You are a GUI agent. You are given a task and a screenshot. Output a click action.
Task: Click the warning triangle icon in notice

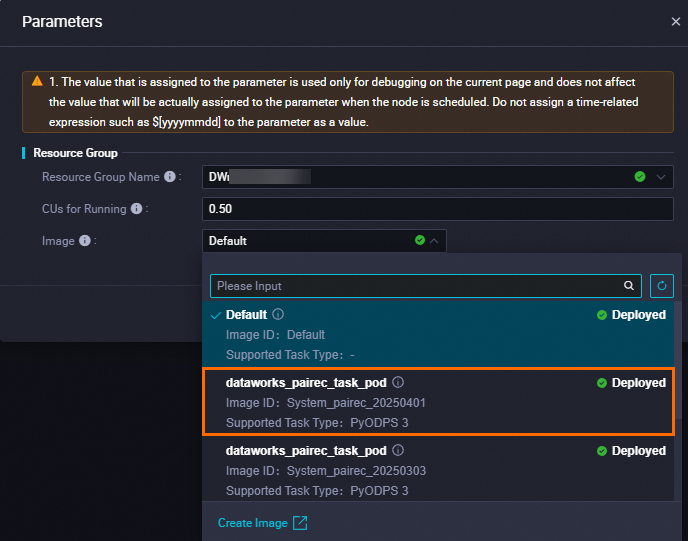pyautogui.click(x=37, y=81)
